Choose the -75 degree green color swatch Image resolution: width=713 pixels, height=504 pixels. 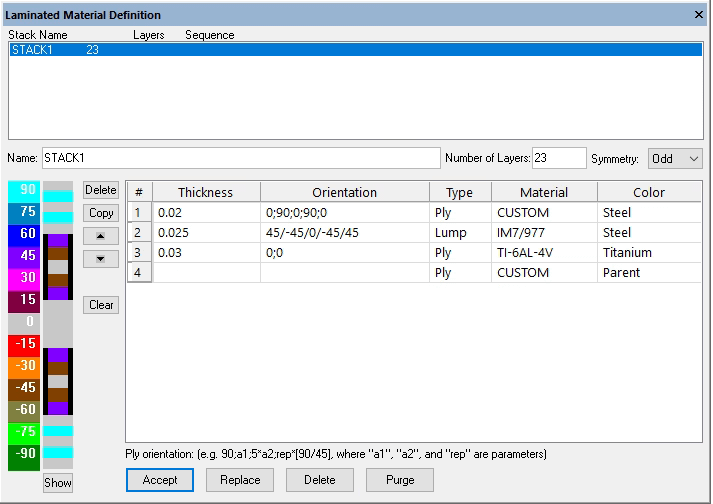point(23,431)
